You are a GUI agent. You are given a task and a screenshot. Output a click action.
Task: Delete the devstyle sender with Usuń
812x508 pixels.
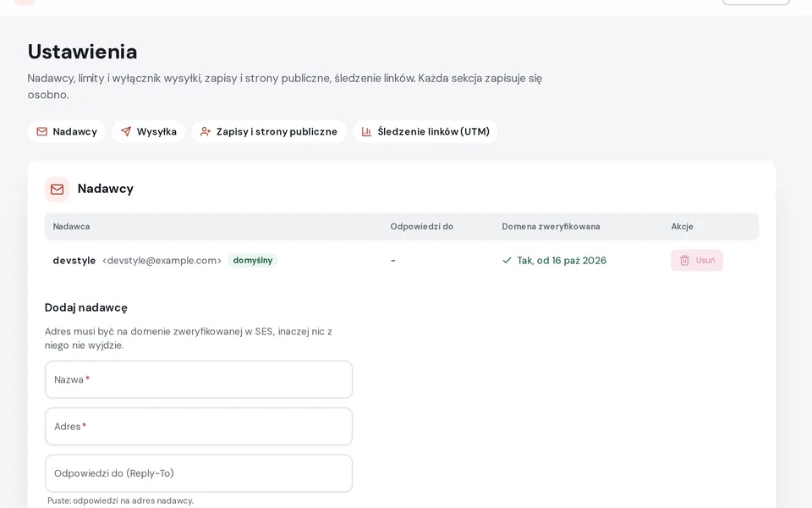click(x=697, y=260)
